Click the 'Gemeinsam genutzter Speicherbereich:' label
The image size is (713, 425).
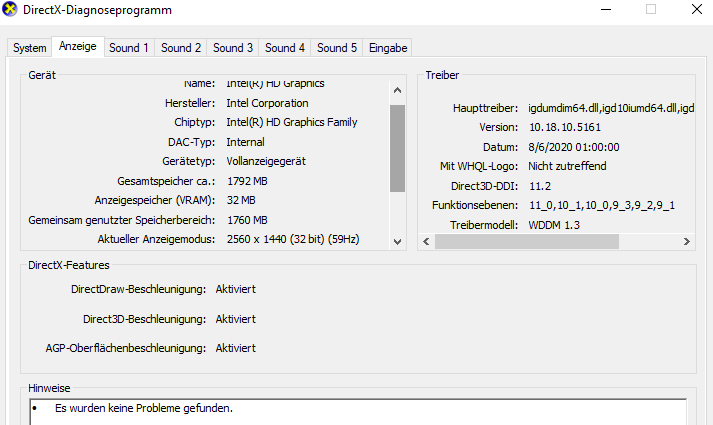(x=121, y=220)
